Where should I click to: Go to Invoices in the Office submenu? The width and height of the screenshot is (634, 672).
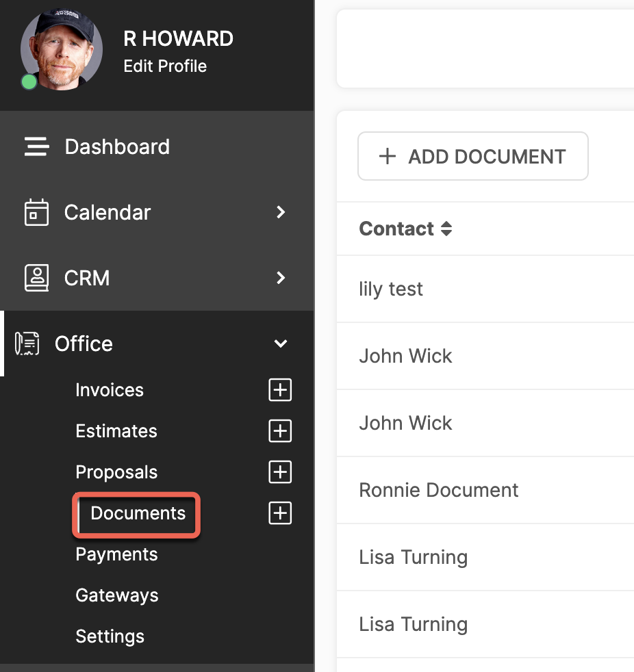[110, 390]
